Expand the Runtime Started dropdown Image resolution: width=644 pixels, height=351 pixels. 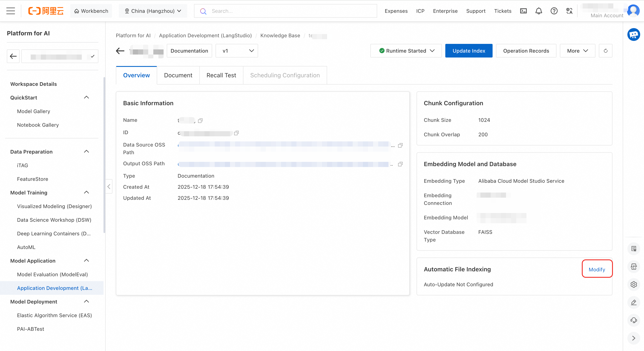[406, 51]
